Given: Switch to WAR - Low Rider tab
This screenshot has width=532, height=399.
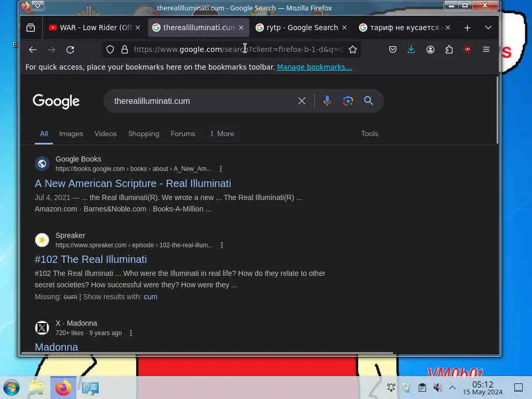Looking at the screenshot, I should click(x=95, y=28).
